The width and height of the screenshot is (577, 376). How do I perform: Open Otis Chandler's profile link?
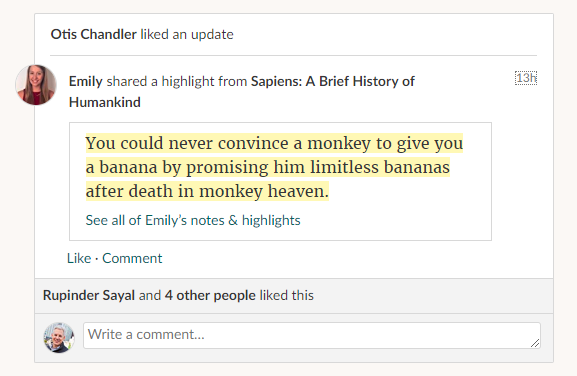click(x=93, y=34)
